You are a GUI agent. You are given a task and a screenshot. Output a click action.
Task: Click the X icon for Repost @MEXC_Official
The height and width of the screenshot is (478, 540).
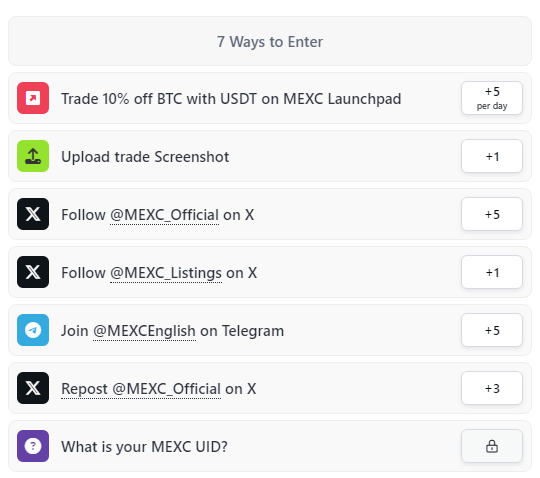33,388
